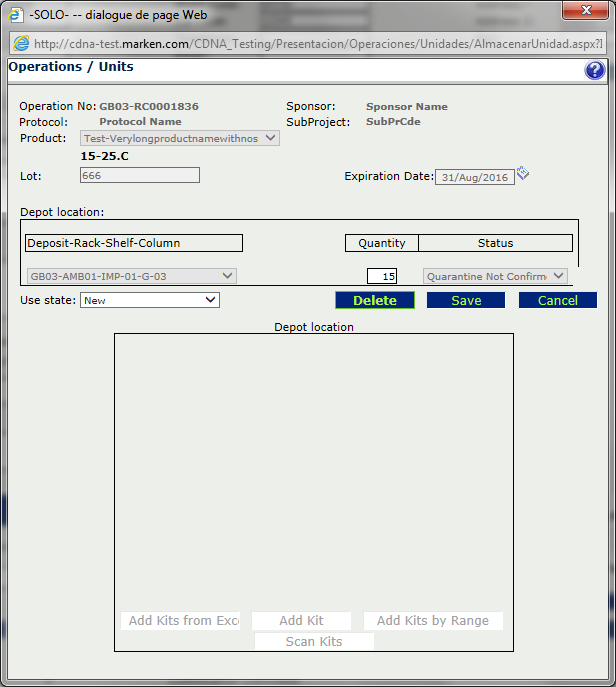616x687 pixels.
Task: Click the 15-25.C temperature text
Action: pyautogui.click(x=105, y=156)
